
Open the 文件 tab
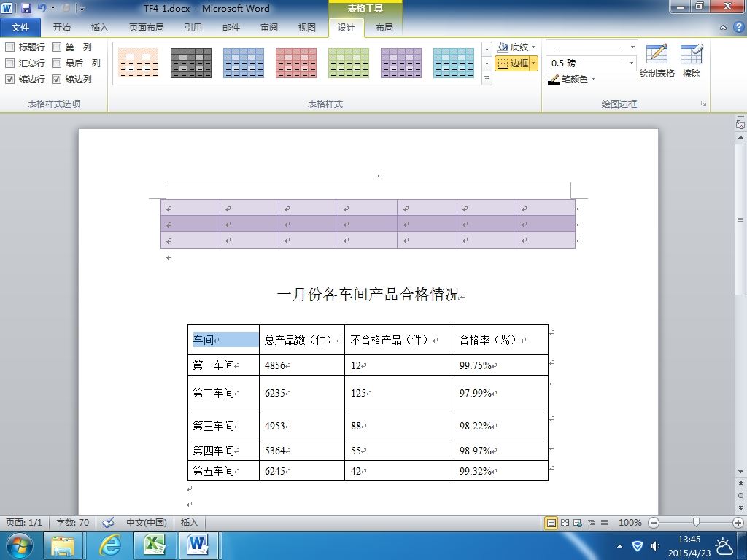tap(20, 27)
